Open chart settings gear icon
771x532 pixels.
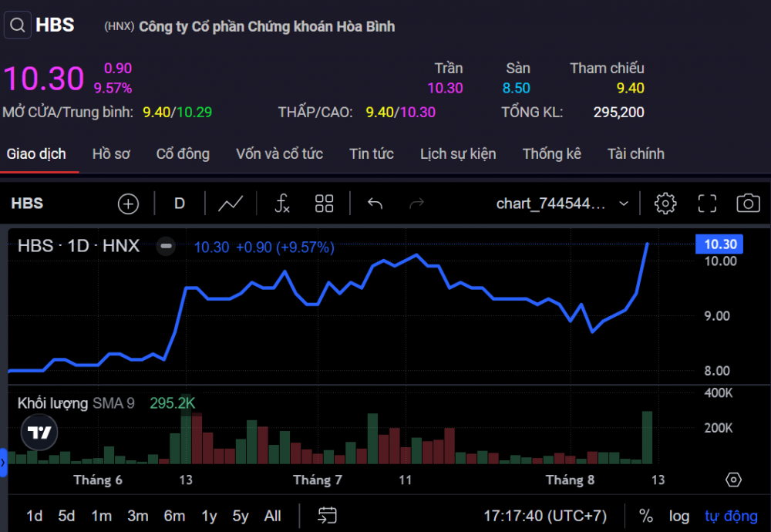click(665, 204)
